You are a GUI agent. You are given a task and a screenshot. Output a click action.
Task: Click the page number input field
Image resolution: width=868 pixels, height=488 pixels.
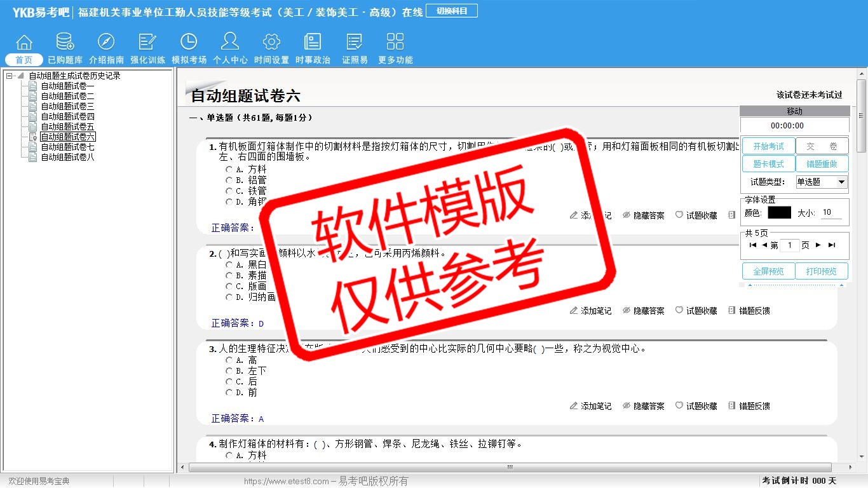[x=789, y=245]
